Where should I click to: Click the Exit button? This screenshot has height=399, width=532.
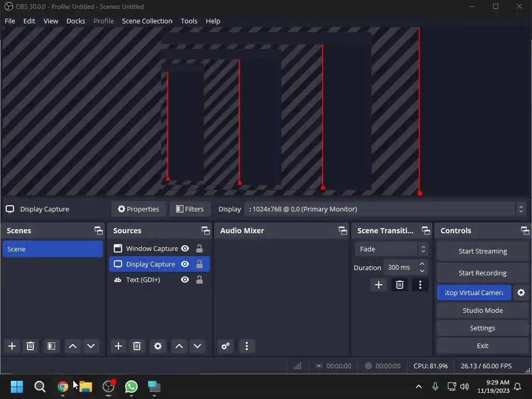click(483, 345)
